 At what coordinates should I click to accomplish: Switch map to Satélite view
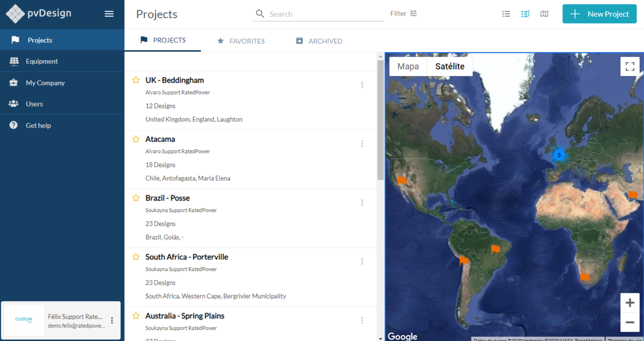click(450, 67)
